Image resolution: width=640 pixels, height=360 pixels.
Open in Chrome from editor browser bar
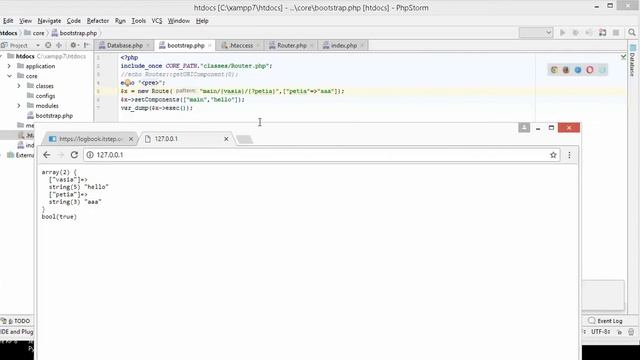pyautogui.click(x=554, y=70)
